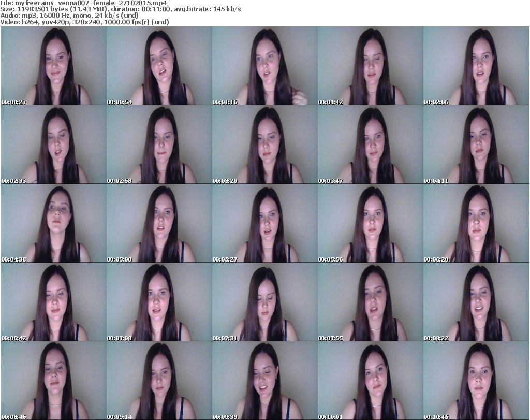Select the thumbnail at 00:05:00
Viewport: 530px width, 420px height.
click(159, 223)
